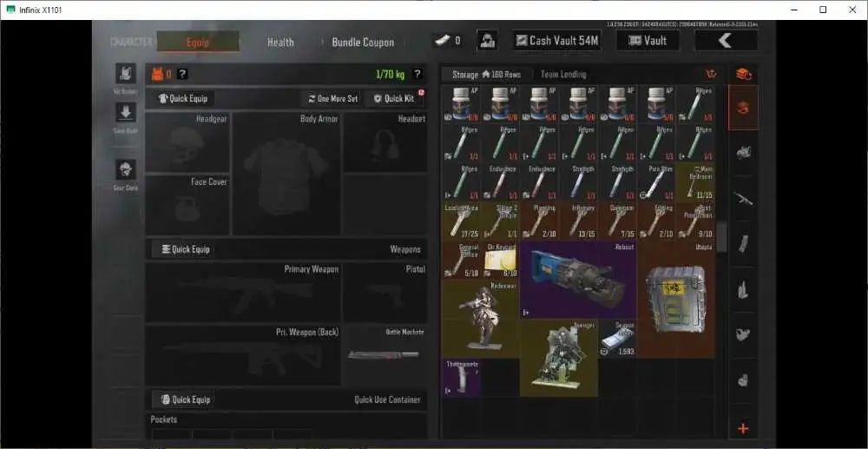868x449 pixels.
Task: Select the Planning key 2/10
Action: coord(539,221)
